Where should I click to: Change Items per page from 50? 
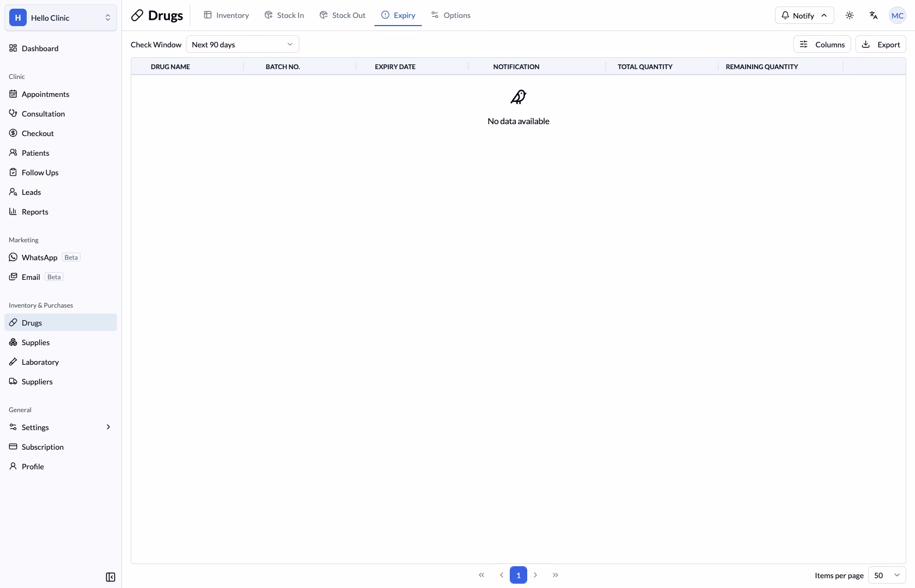click(x=887, y=575)
